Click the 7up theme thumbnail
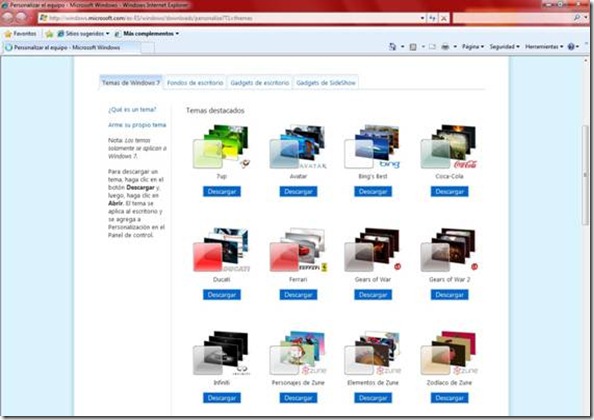 click(x=221, y=147)
